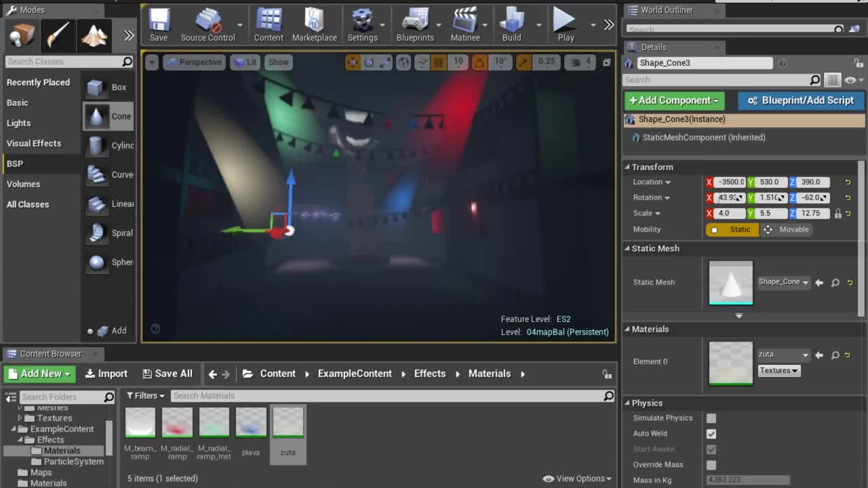868x488 pixels.
Task: Toggle the Simulate Physics checkbox
Action: tap(711, 418)
